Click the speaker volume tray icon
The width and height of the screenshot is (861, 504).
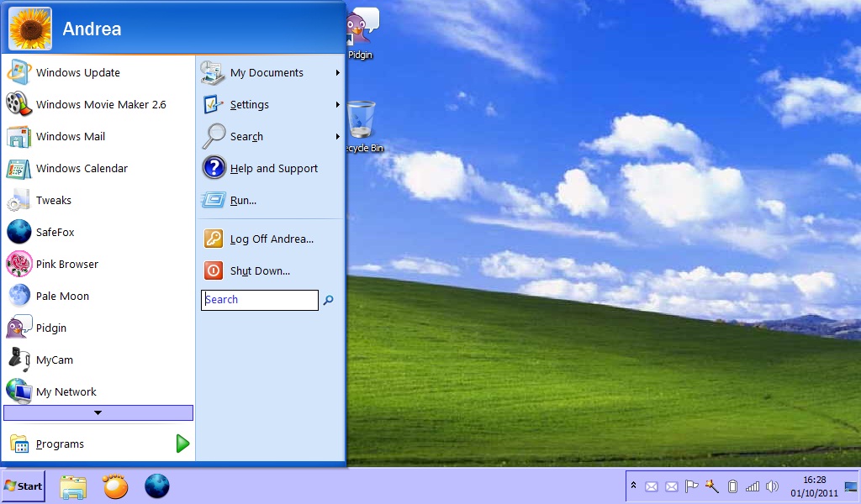(x=772, y=486)
